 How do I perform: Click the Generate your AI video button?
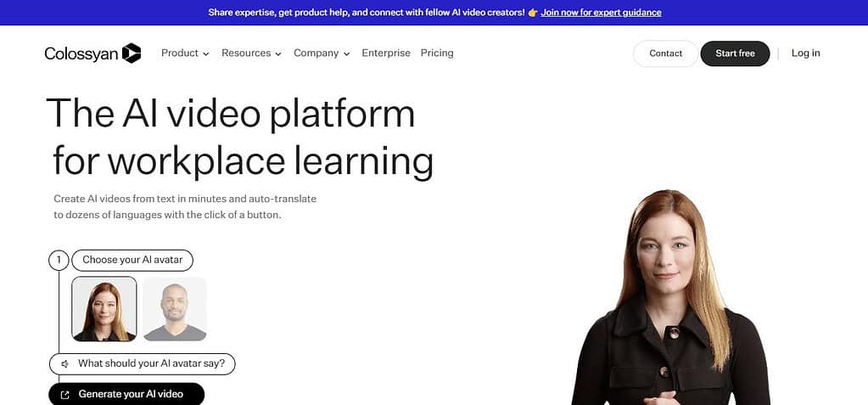click(x=126, y=394)
